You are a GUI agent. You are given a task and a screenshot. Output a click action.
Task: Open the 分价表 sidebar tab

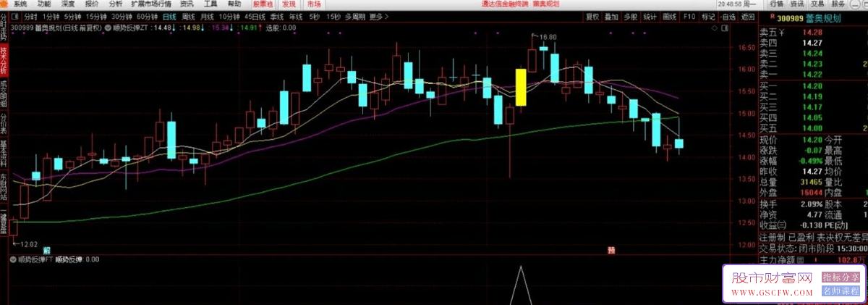4,124
